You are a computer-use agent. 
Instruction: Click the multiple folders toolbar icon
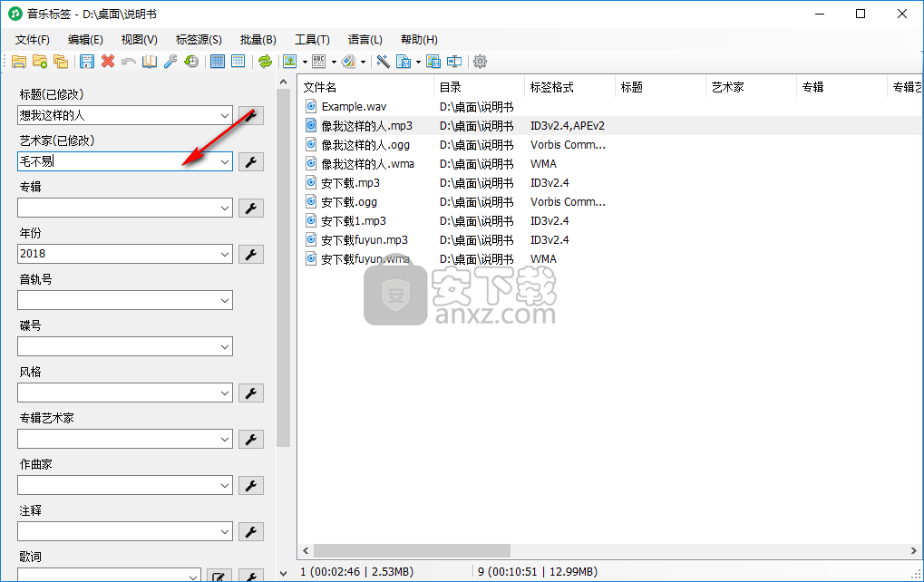(61, 62)
